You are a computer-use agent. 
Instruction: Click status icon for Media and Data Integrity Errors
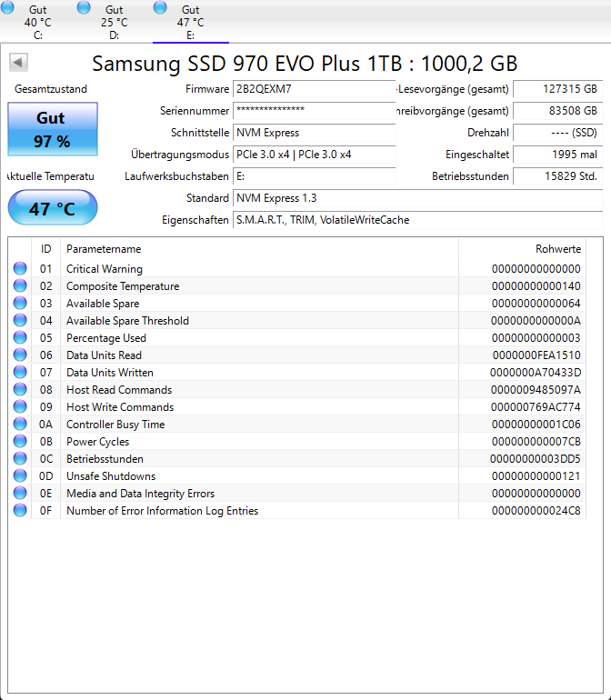point(20,493)
